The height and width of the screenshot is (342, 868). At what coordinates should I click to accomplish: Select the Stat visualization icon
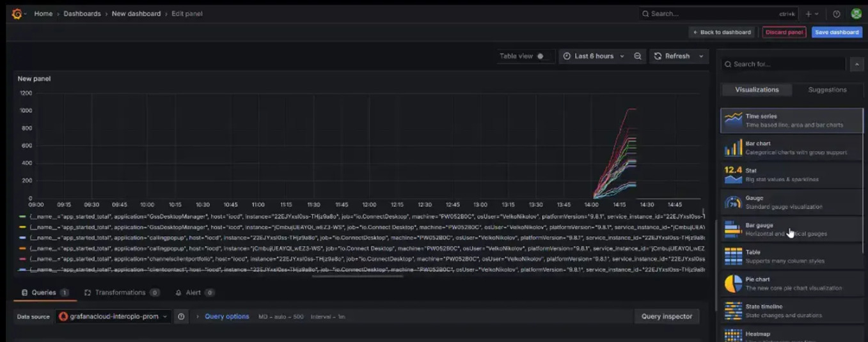[733, 175]
